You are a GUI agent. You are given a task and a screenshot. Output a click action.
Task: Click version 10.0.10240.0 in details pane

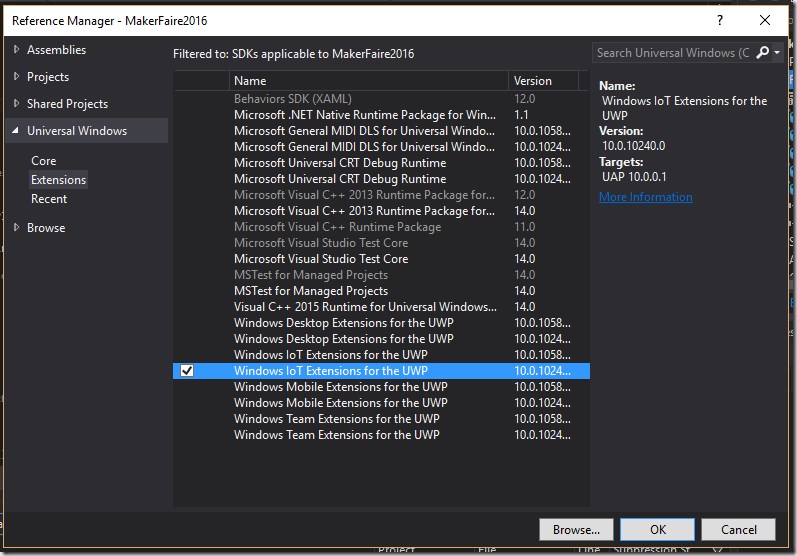coord(633,146)
